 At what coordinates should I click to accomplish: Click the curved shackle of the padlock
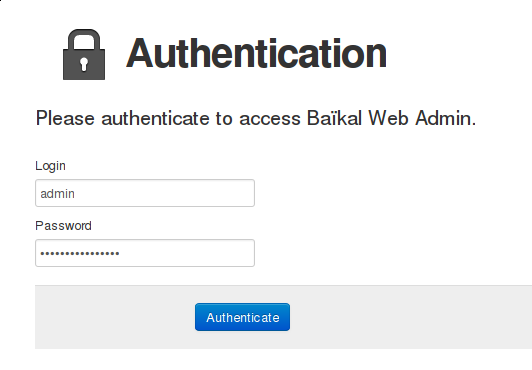[x=84, y=39]
